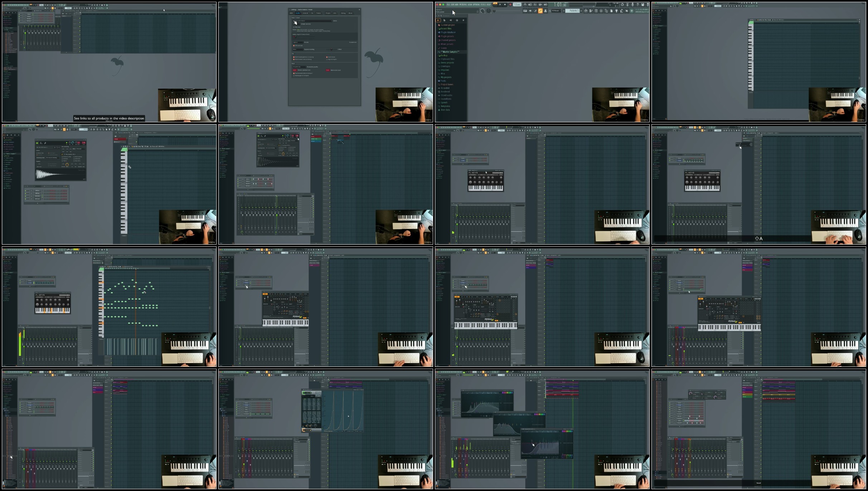
Task: Click the plug icon in enlarged frame's toolbar
Action: pyautogui.click(x=616, y=11)
